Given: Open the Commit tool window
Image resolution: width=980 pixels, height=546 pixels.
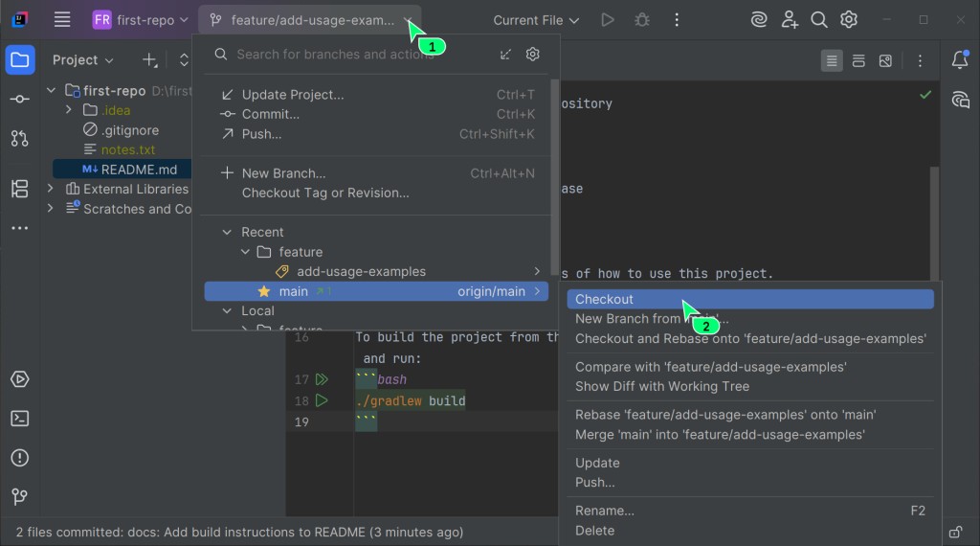Looking at the screenshot, I should pos(20,99).
